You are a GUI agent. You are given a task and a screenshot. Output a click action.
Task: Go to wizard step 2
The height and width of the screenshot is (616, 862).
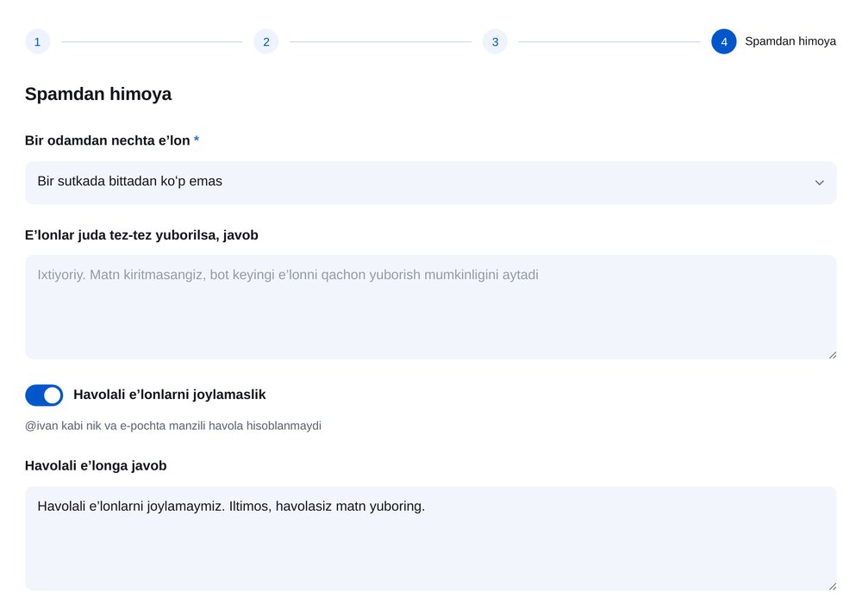pyautogui.click(x=266, y=41)
